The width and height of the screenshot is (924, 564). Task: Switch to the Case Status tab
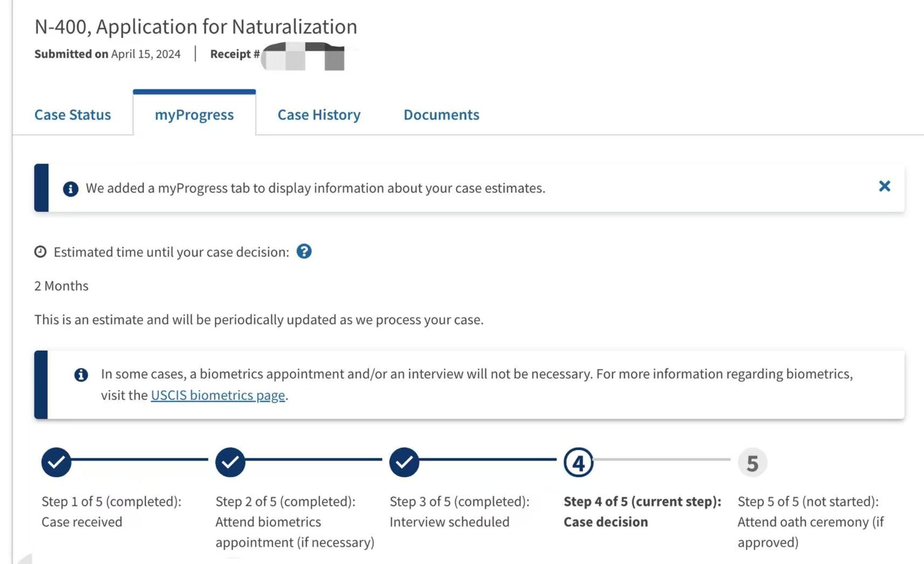[x=73, y=115]
